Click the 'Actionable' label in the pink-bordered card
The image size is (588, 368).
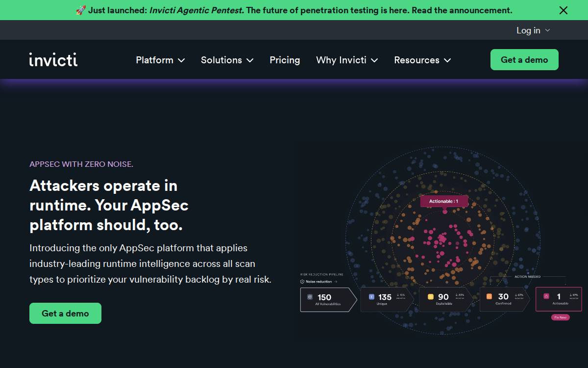pos(561,304)
